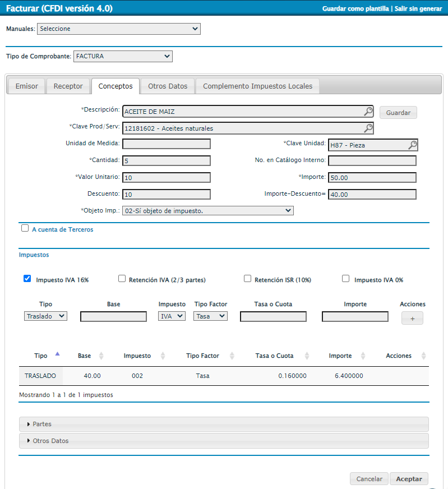Click the tax Importe input field
This screenshot has height=489, width=448.
point(355,316)
